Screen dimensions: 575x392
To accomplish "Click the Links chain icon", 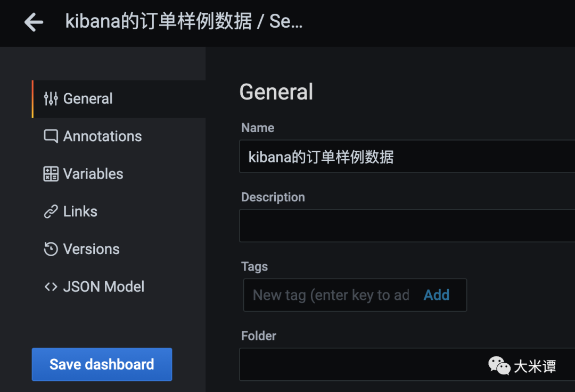I will (51, 212).
